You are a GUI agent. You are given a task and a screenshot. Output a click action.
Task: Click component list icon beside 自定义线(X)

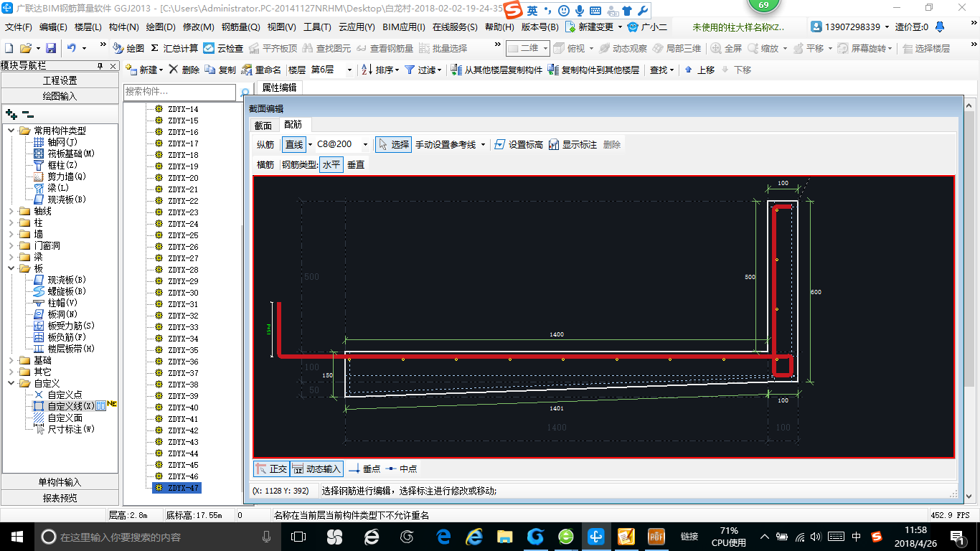(101, 406)
